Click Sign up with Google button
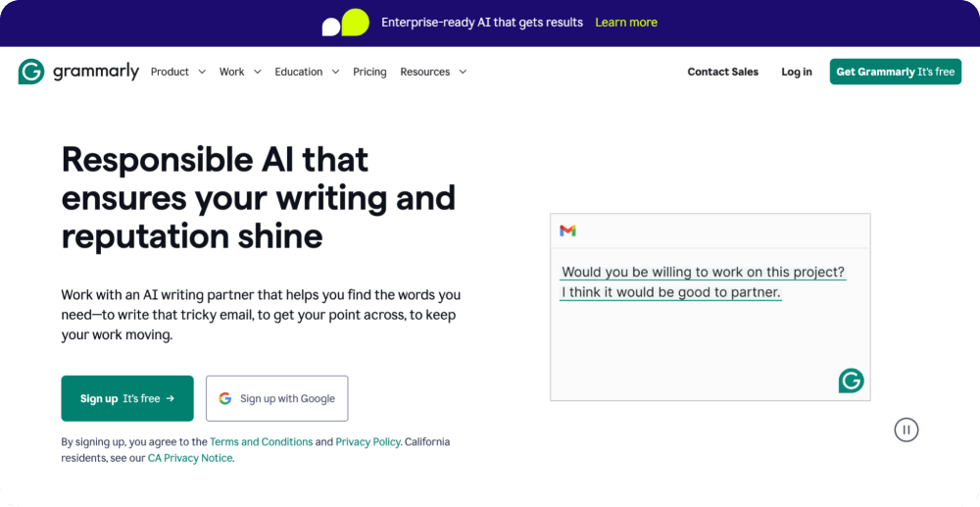The width and height of the screenshot is (980, 507). (277, 398)
